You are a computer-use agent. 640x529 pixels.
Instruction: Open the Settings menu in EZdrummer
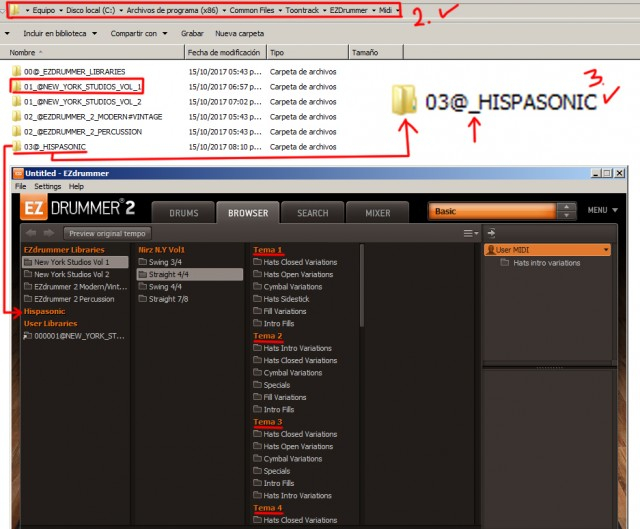click(x=47, y=186)
